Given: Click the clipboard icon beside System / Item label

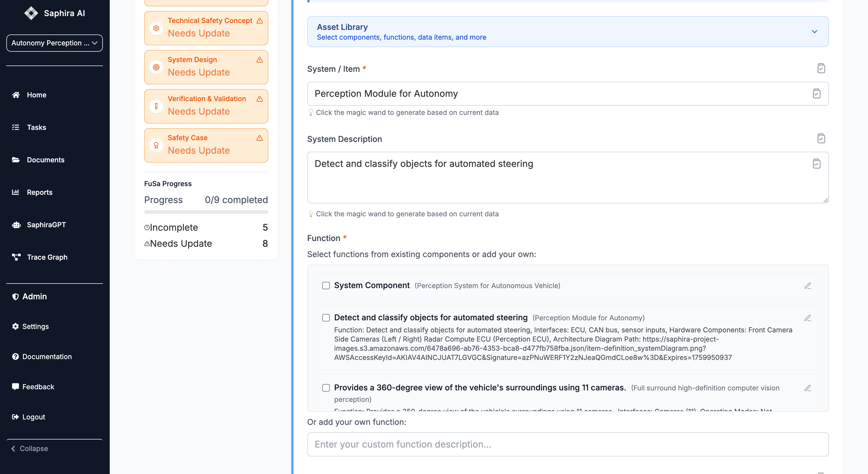Looking at the screenshot, I should click(x=821, y=68).
